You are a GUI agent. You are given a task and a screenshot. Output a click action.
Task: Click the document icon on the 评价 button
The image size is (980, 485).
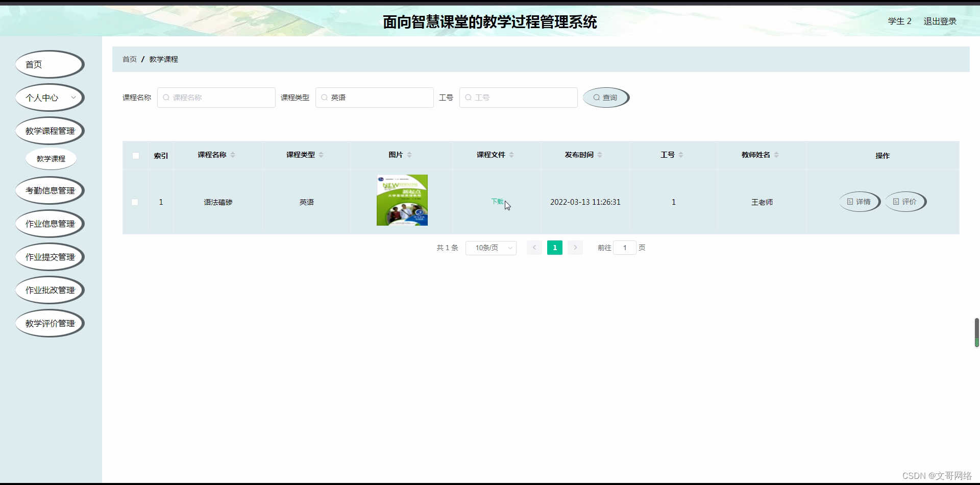(x=896, y=202)
